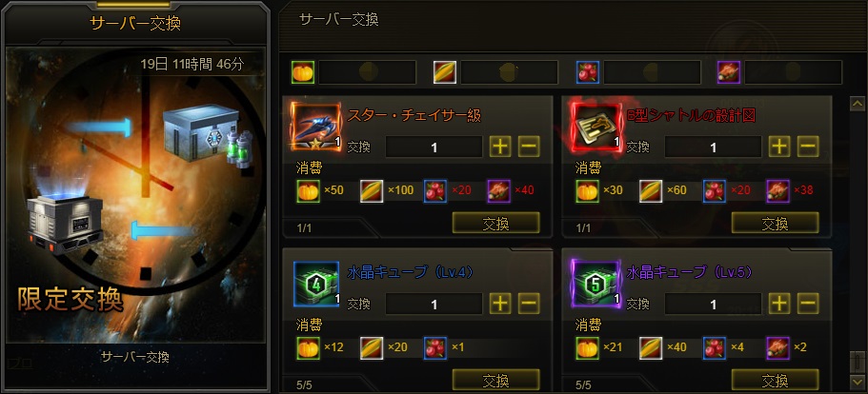Select the 水晶キューブ Lv.4 cube icon
The height and width of the screenshot is (394, 868).
click(315, 284)
